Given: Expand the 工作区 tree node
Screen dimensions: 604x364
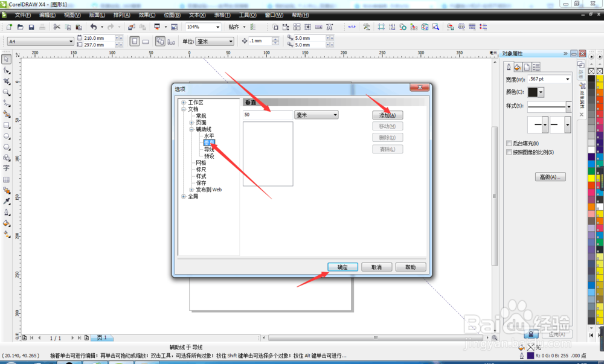Looking at the screenshot, I should click(184, 103).
